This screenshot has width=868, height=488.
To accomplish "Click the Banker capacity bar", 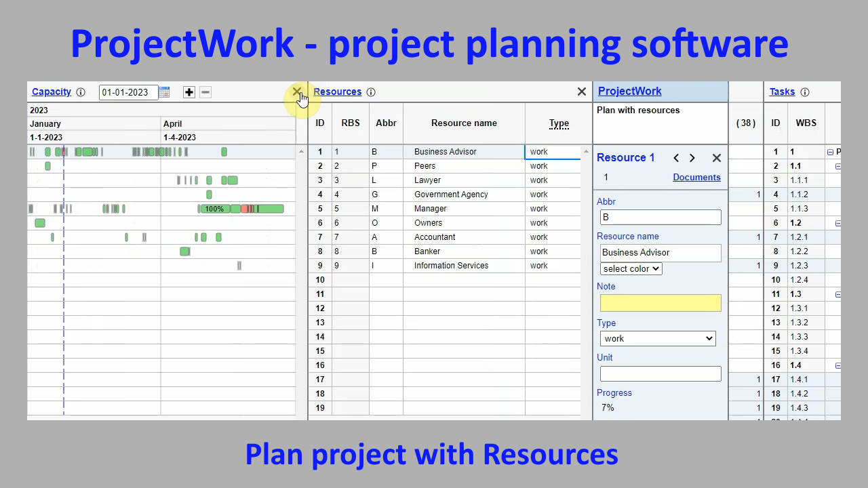I will coord(184,251).
